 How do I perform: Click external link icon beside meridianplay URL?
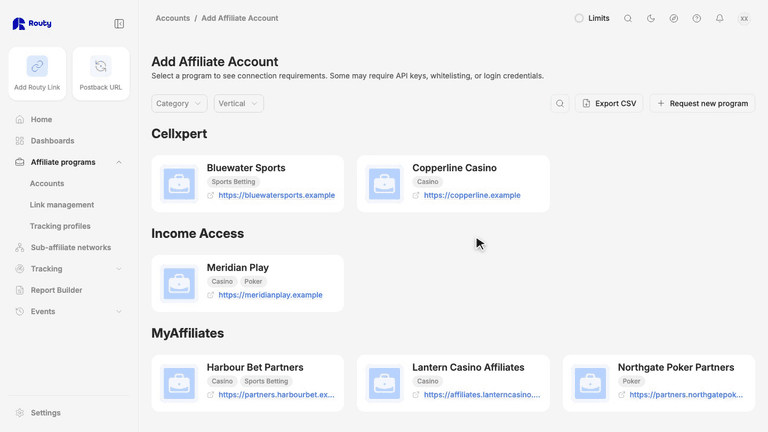coord(211,295)
